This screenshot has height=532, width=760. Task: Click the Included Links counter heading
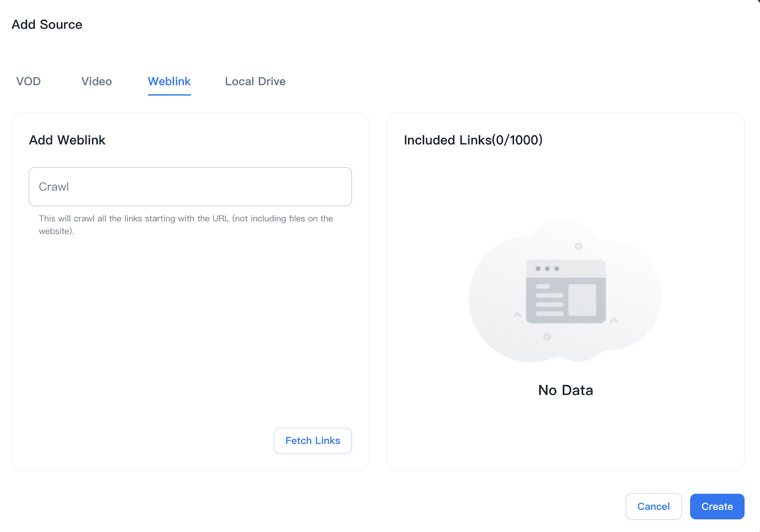(474, 140)
